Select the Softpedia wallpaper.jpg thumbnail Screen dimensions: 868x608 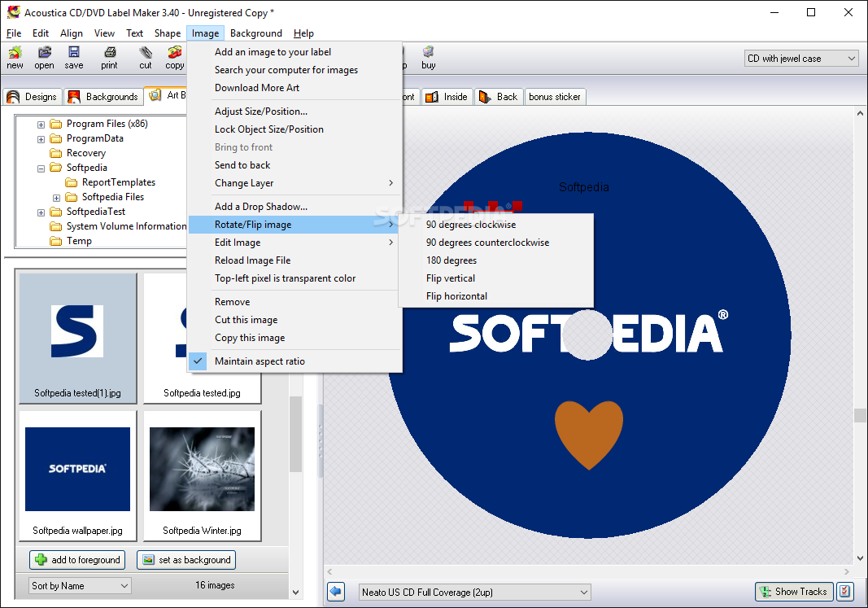[x=77, y=475]
